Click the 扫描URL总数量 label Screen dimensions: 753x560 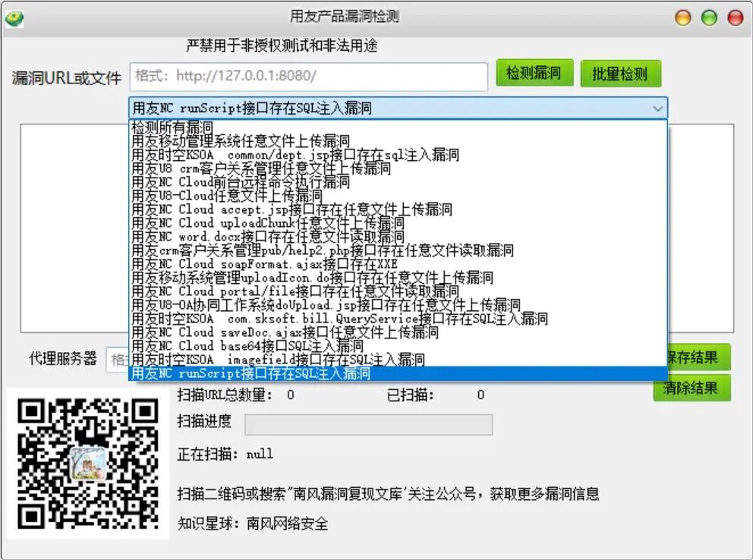(224, 395)
